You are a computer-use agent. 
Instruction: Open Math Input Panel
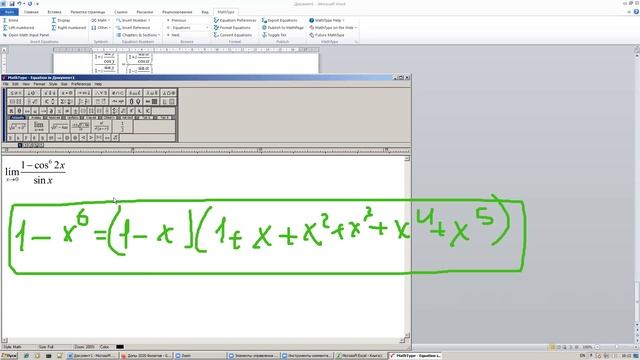click(26, 35)
